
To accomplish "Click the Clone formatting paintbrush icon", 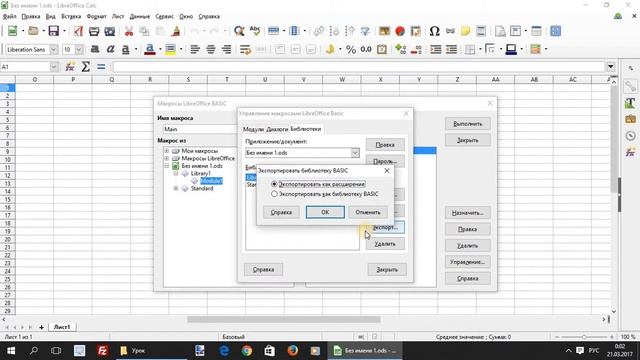I will pos(176,31).
